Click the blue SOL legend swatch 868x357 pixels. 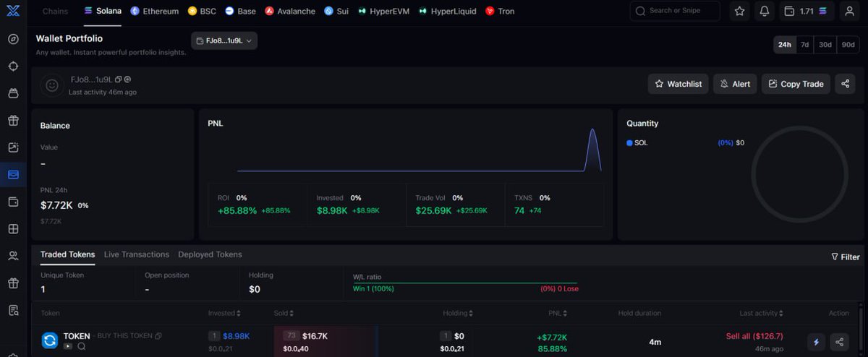[629, 143]
